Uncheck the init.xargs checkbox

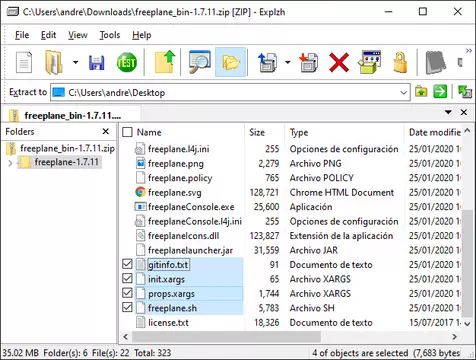click(x=127, y=278)
